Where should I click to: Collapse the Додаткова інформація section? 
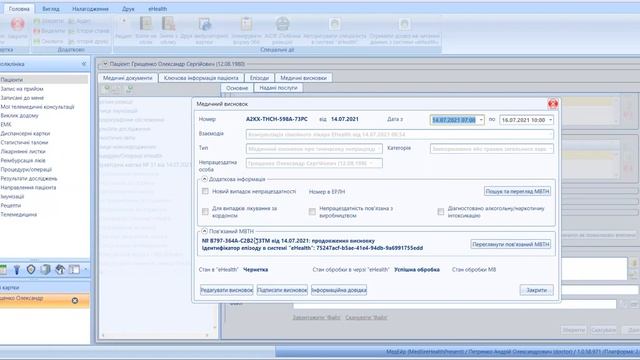pos(204,179)
